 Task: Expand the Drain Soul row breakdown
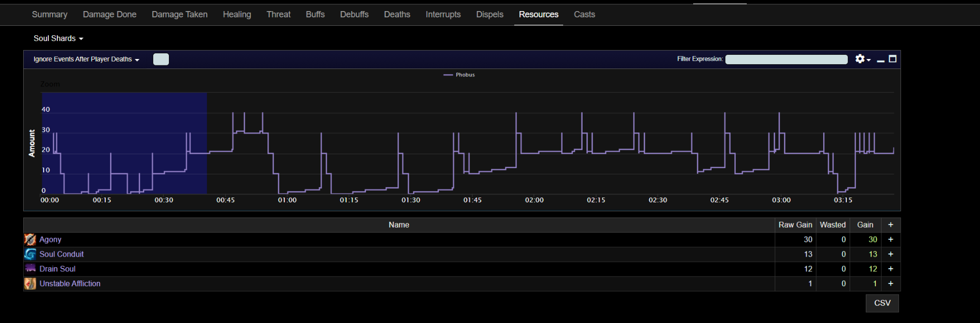click(x=891, y=269)
